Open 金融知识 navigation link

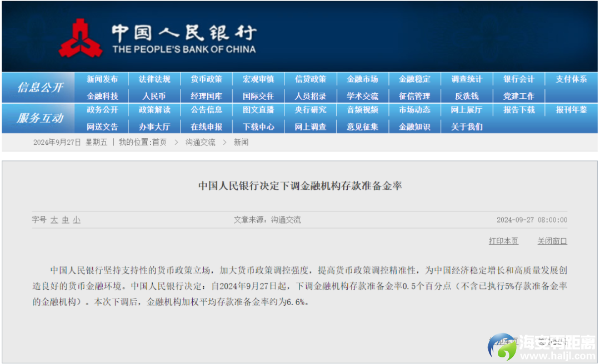[x=414, y=127]
